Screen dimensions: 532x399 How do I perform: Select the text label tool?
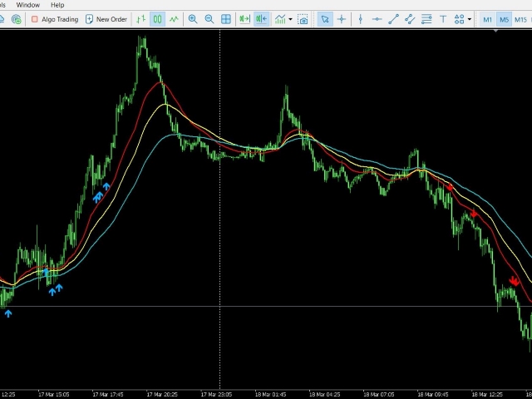click(x=443, y=19)
